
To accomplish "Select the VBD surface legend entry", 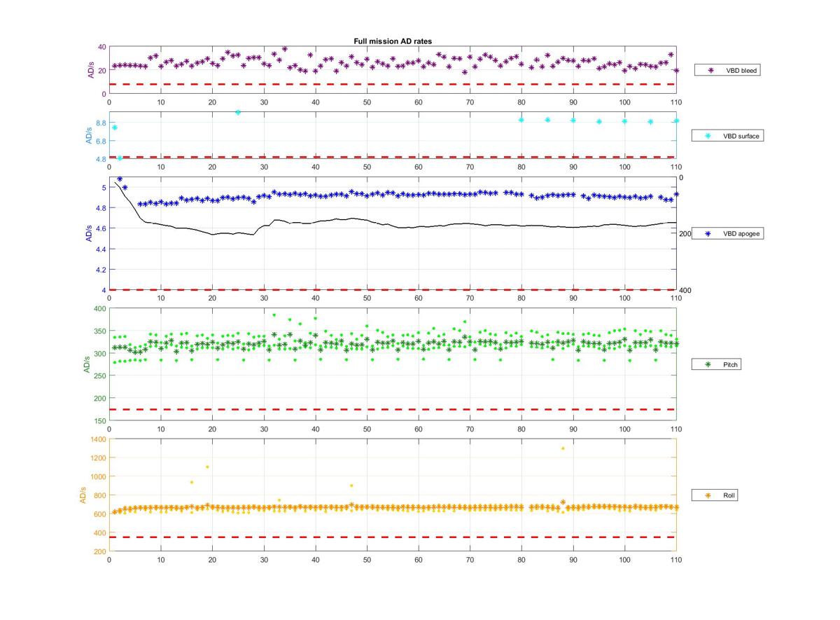I will click(x=728, y=136).
